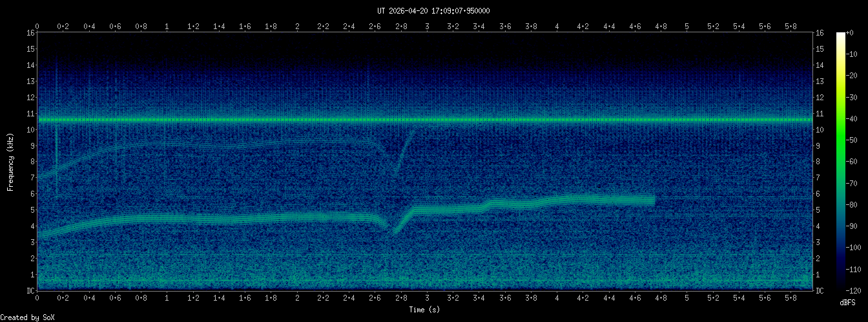
Task: Click the 11 kHz label on the left axis
Action: [x=30, y=113]
